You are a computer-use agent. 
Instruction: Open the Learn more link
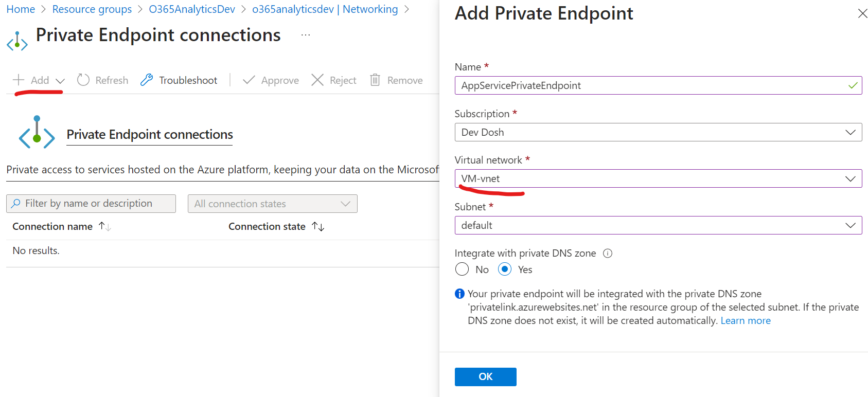pos(746,320)
